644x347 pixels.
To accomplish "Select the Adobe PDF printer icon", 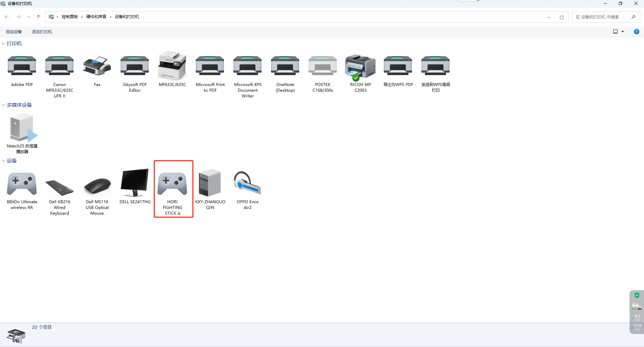I will coord(22,66).
